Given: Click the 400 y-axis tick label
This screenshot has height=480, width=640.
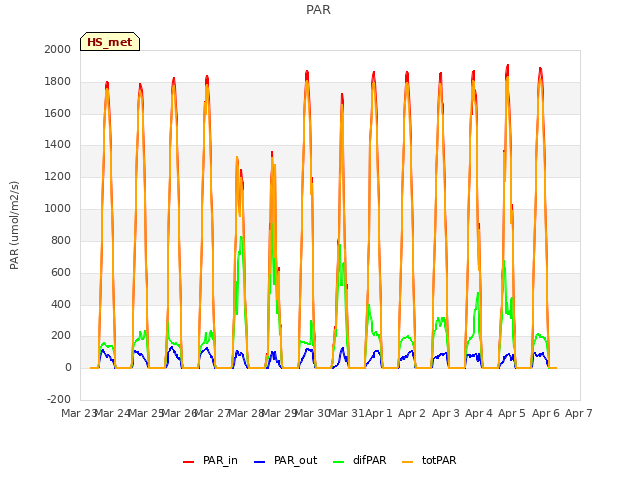Looking at the screenshot, I should (61, 304).
